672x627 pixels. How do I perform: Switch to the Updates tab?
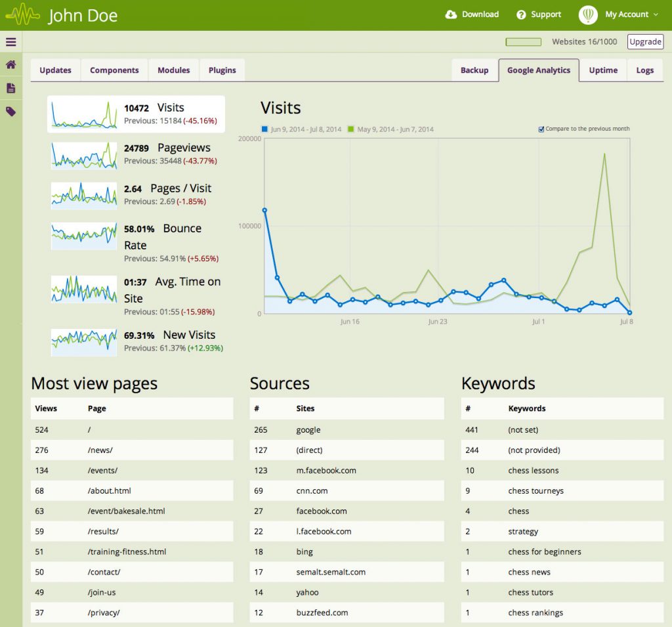pos(55,70)
